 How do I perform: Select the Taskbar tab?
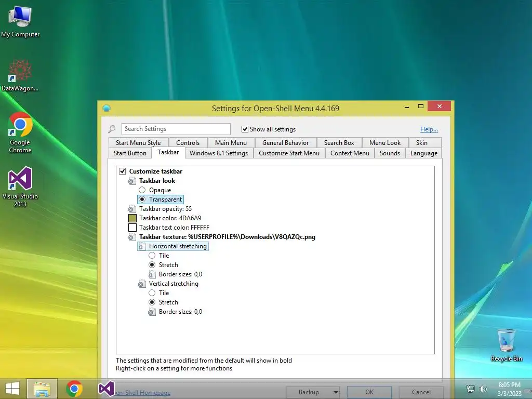(168, 152)
